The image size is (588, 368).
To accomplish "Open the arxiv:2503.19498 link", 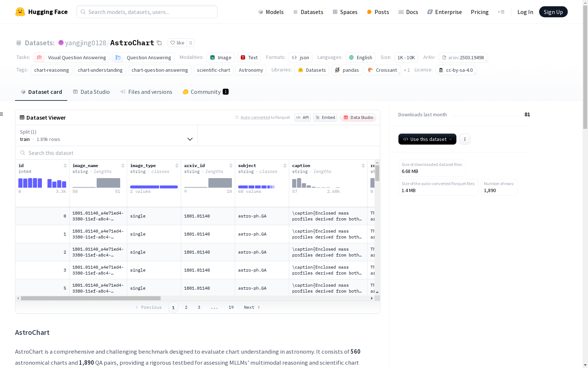I will click(463, 57).
